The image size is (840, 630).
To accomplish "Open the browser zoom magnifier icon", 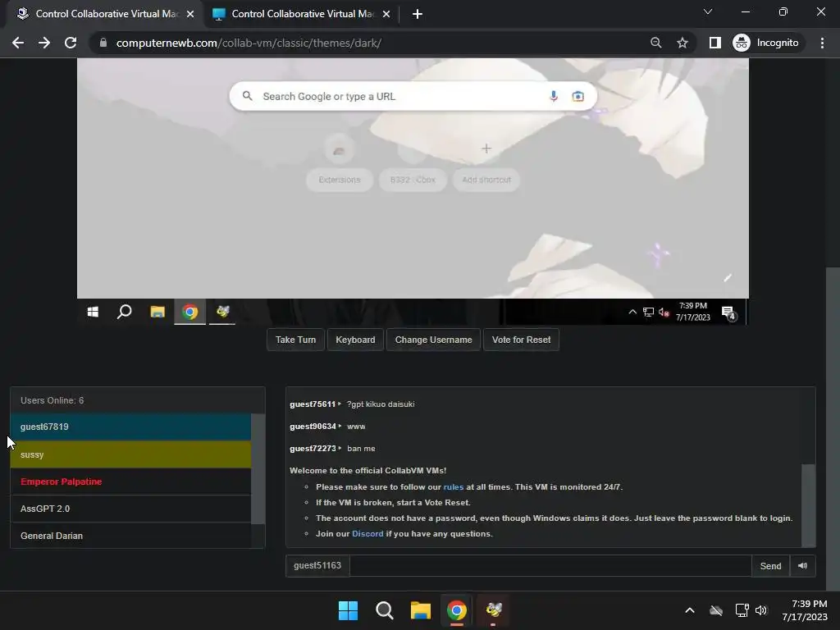I will pyautogui.click(x=655, y=43).
